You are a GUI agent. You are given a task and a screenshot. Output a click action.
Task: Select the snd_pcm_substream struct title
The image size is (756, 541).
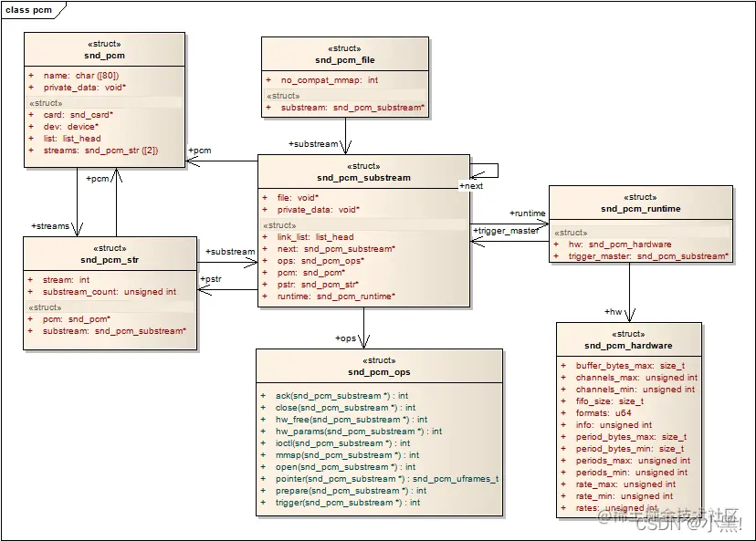click(363, 178)
